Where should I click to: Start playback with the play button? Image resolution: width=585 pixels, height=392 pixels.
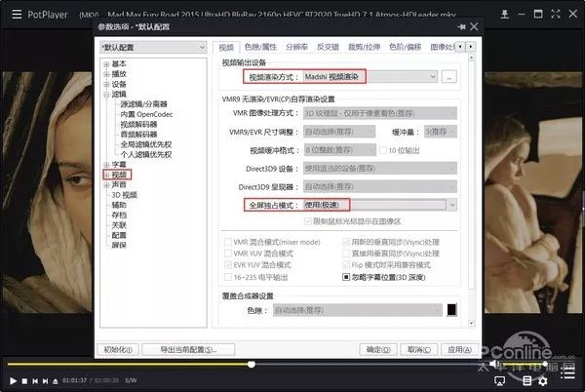13,381
